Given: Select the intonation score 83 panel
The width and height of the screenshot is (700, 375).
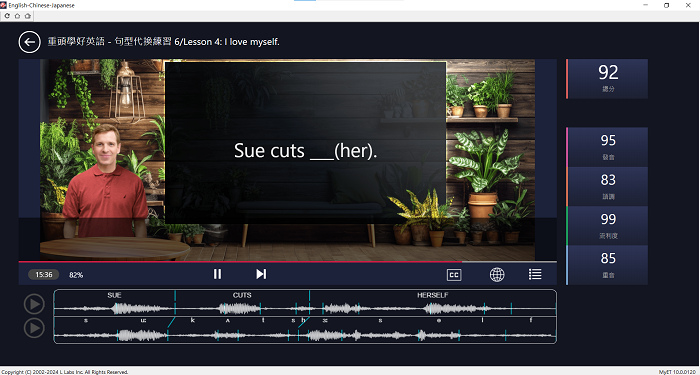Looking at the screenshot, I should 608,186.
